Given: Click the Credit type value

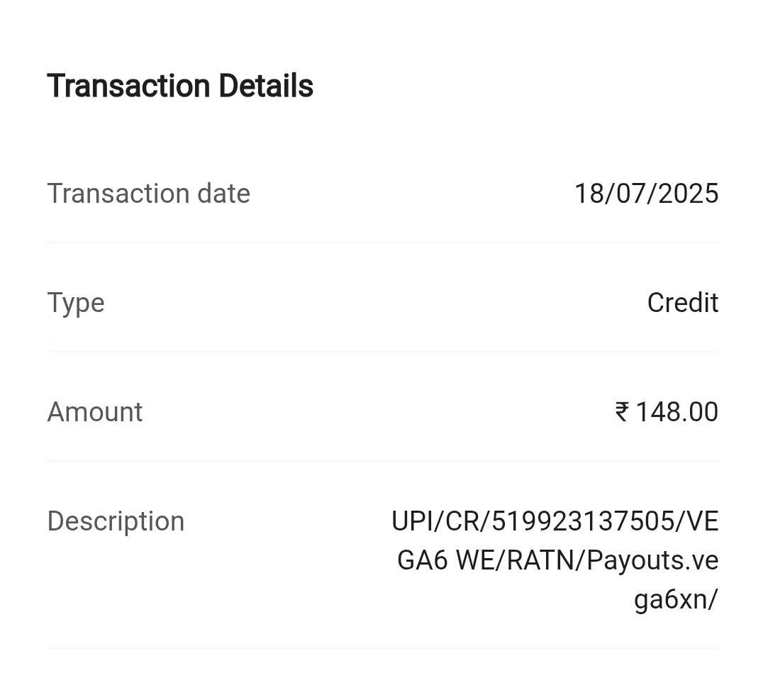Looking at the screenshot, I should tap(682, 303).
